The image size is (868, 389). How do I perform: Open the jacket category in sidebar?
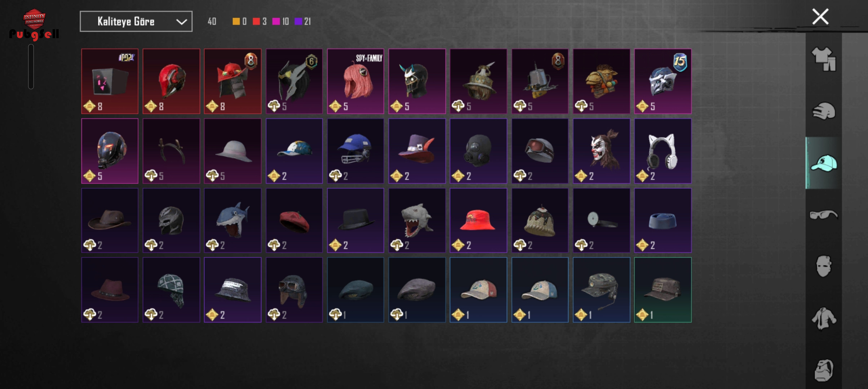click(824, 318)
